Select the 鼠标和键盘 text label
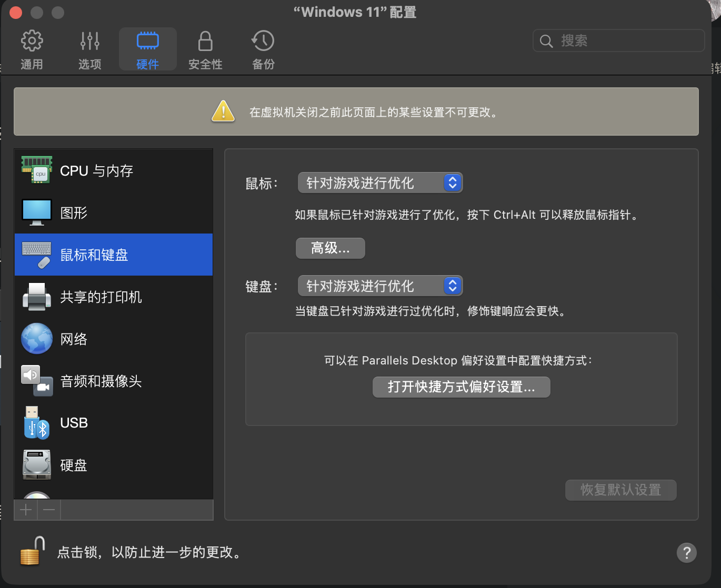The height and width of the screenshot is (588, 721). (94, 255)
